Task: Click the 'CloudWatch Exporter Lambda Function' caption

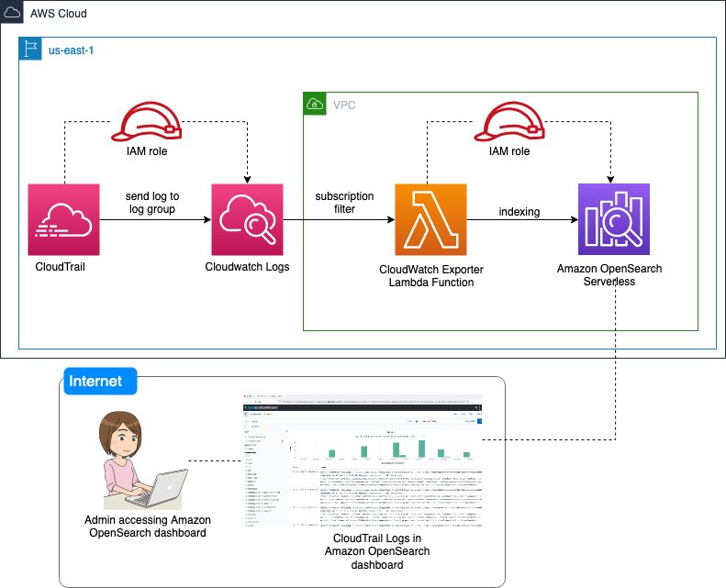Action: (x=431, y=276)
